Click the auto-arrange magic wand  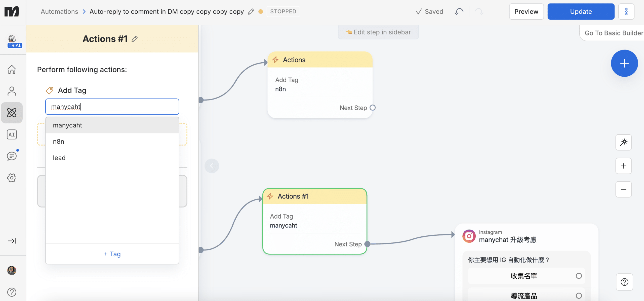pyautogui.click(x=624, y=142)
